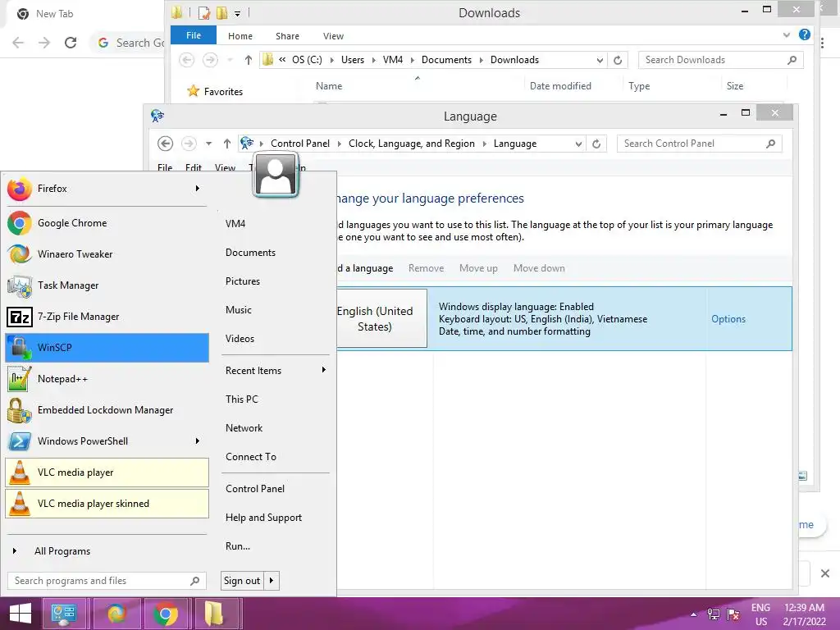Click the Search programs and files box
The height and width of the screenshot is (630, 840).
click(107, 581)
